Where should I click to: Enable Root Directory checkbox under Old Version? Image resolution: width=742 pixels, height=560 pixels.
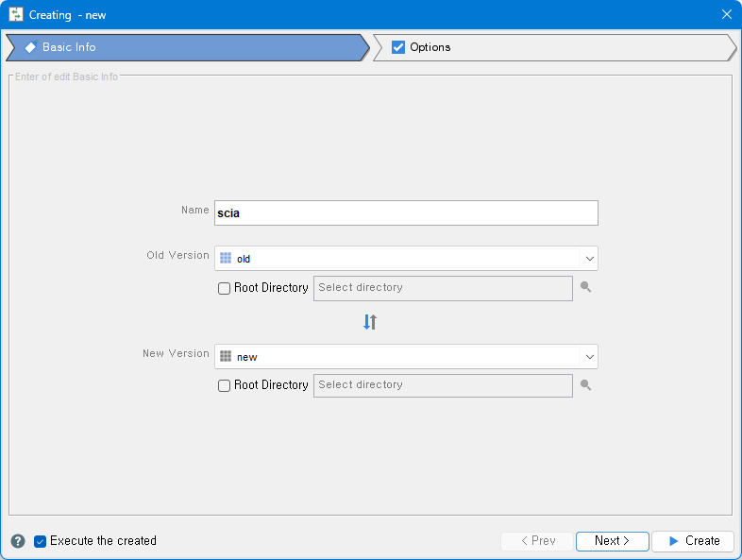point(225,288)
